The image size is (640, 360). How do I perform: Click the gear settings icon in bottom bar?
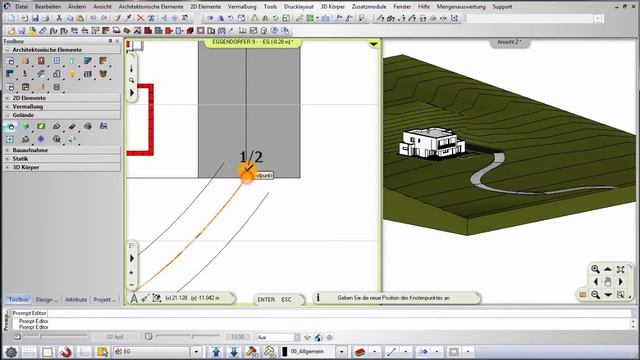pos(11,351)
